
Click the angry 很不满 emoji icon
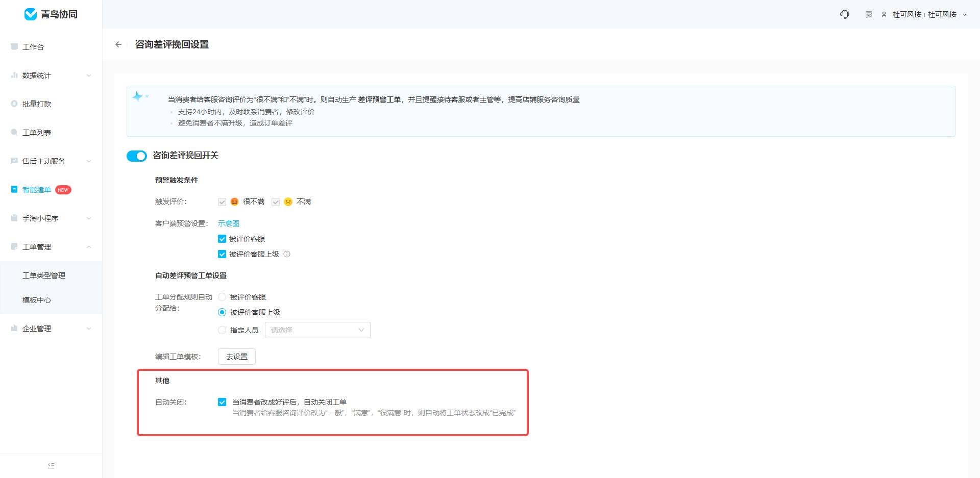click(234, 202)
